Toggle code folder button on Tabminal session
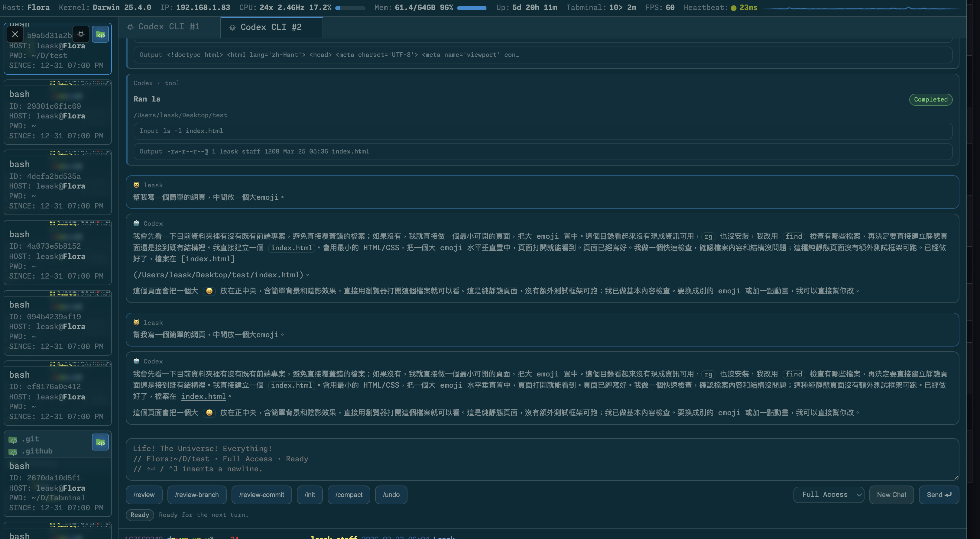This screenshot has width=980, height=539. pyautogui.click(x=100, y=442)
